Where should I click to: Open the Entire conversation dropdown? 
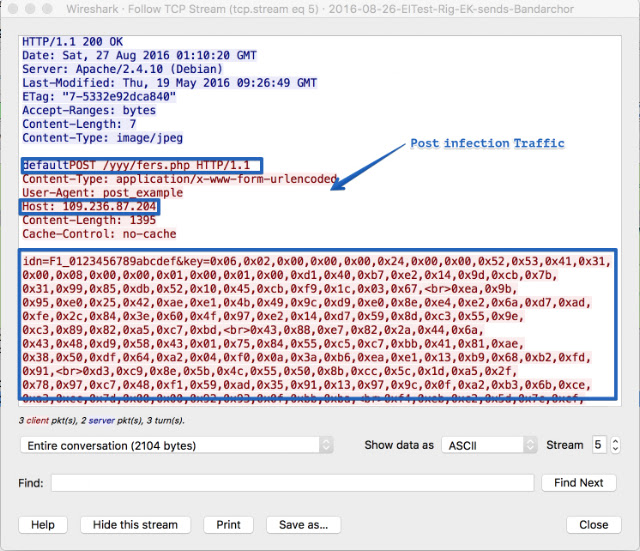click(x=177, y=445)
